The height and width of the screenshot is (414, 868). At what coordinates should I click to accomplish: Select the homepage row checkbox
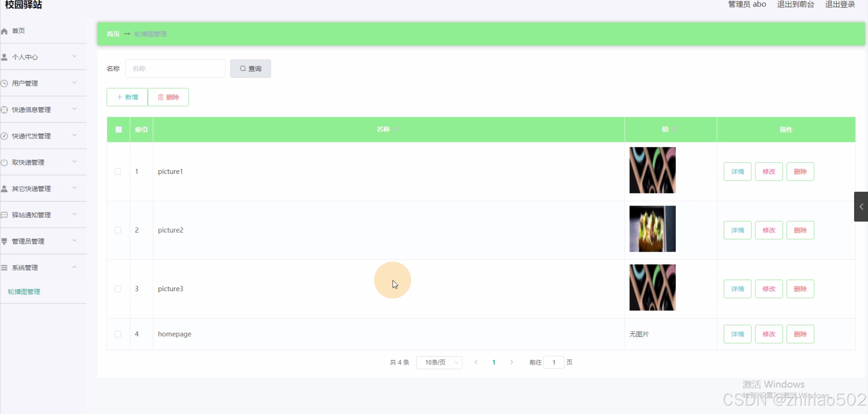[118, 334]
